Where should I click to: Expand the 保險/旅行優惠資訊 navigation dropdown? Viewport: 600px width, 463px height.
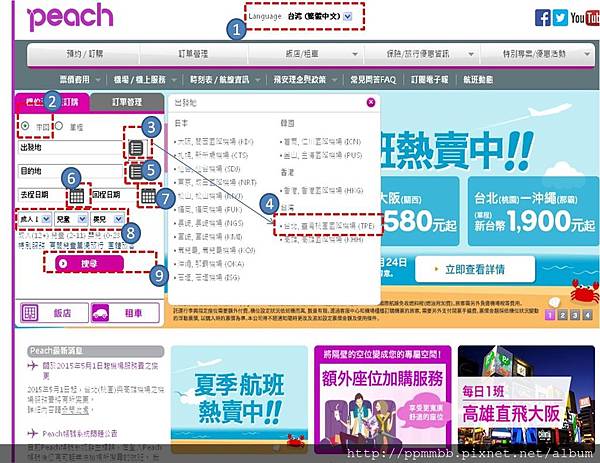[x=471, y=54]
